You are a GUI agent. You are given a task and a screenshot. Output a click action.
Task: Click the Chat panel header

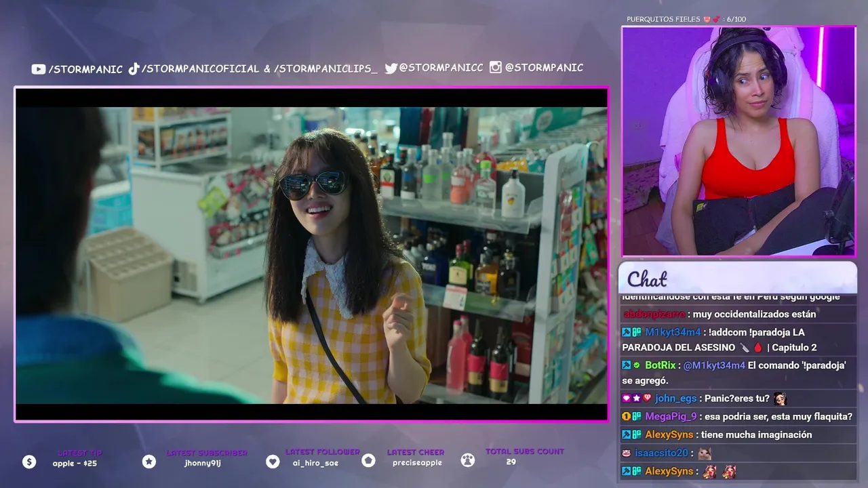coord(737,278)
